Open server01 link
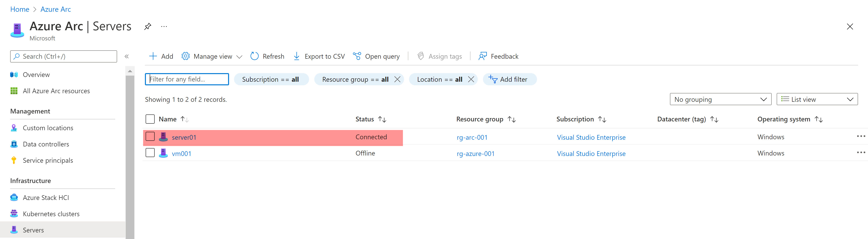 [x=184, y=137]
